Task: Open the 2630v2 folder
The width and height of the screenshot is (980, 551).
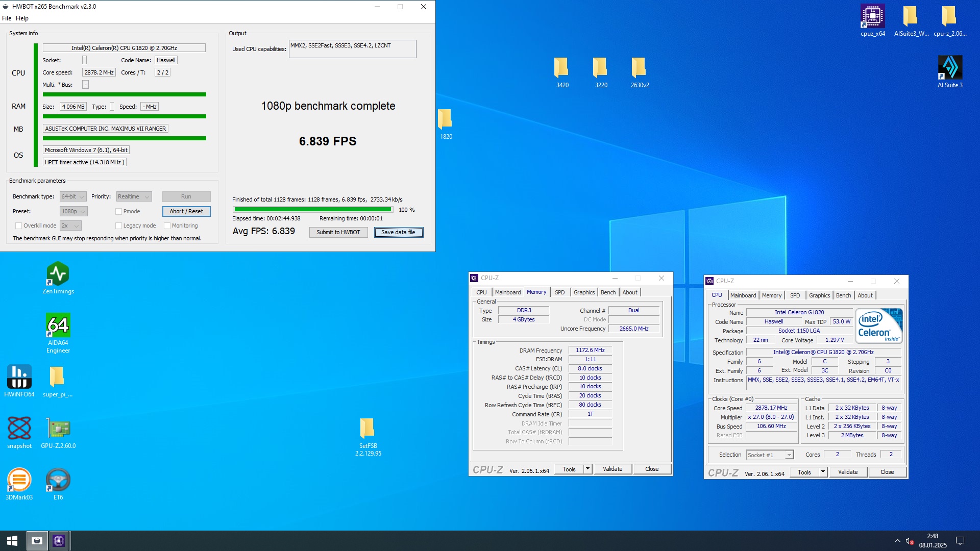Action: pyautogui.click(x=640, y=72)
